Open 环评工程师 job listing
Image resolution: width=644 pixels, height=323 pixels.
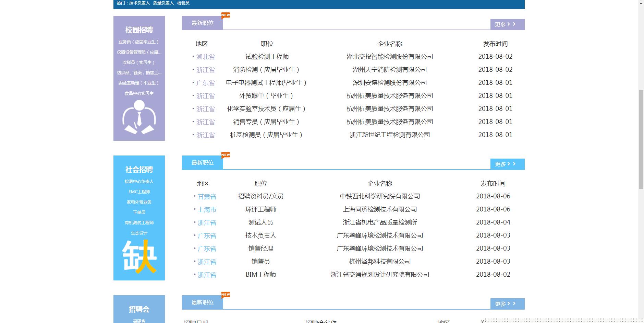tap(260, 209)
